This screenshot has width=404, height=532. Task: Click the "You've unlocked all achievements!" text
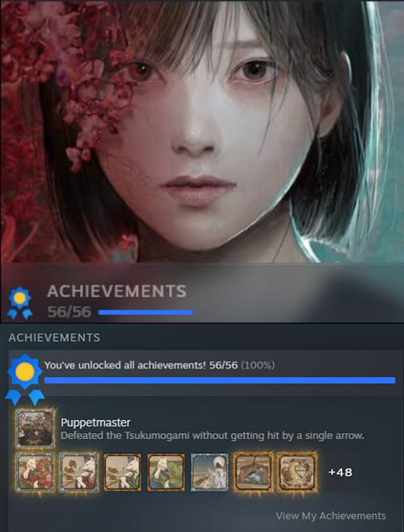pyautogui.click(x=125, y=365)
